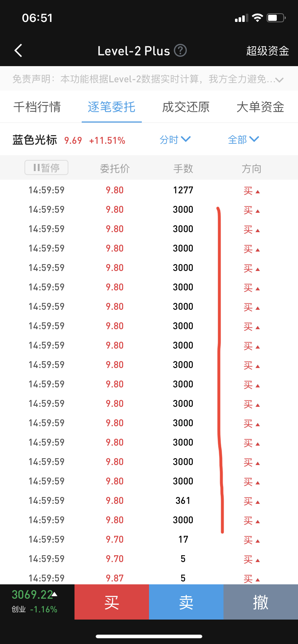Screen dimensions: 298x644
Task: Tap the red 买 buy button
Action: [x=112, y=602]
